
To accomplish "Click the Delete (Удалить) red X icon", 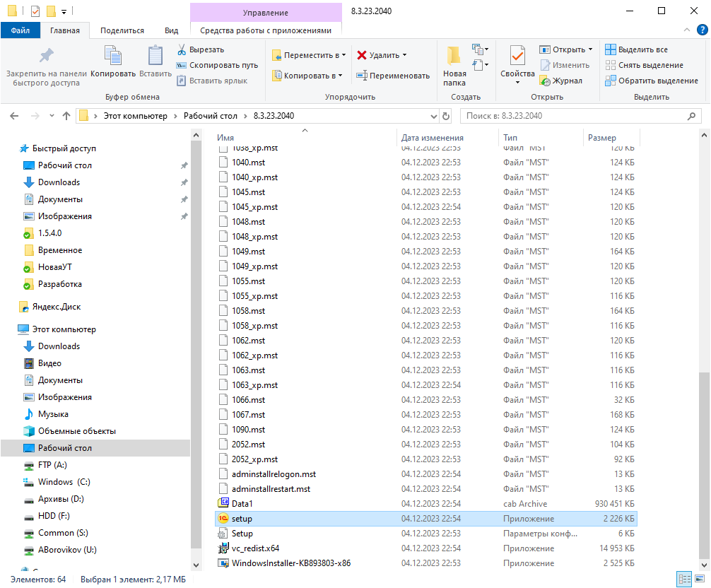I will (x=362, y=55).
